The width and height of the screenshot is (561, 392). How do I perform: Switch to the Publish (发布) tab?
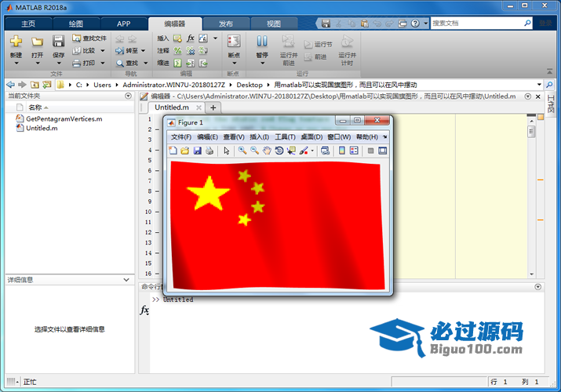[226, 24]
